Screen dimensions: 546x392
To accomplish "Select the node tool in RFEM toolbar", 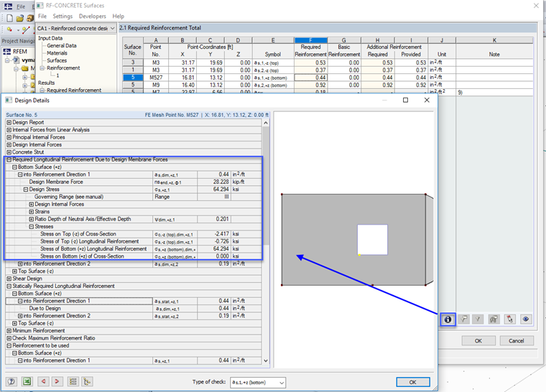I will [10, 30].
